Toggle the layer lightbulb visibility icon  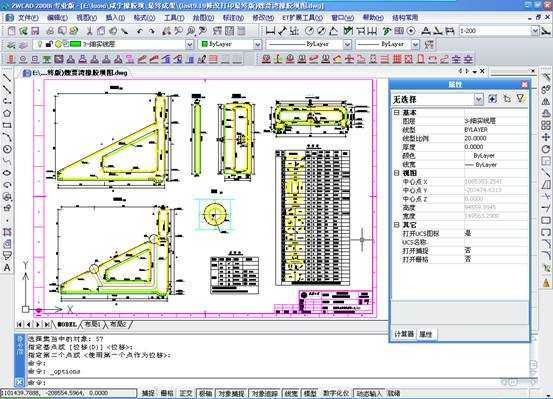click(x=40, y=44)
